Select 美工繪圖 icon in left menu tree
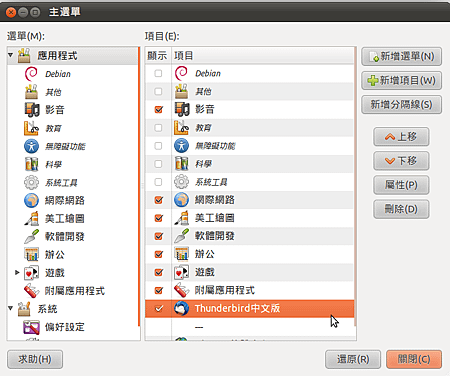This screenshot has height=376, width=450. pos(31,218)
